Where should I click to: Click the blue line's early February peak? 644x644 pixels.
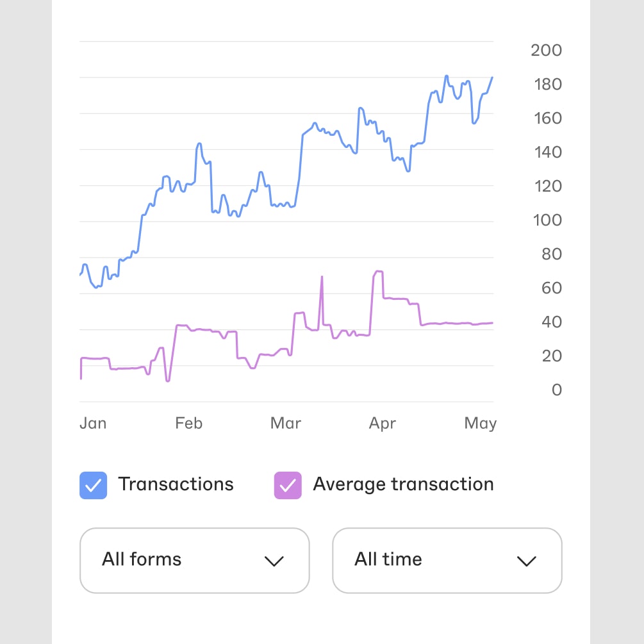(199, 144)
